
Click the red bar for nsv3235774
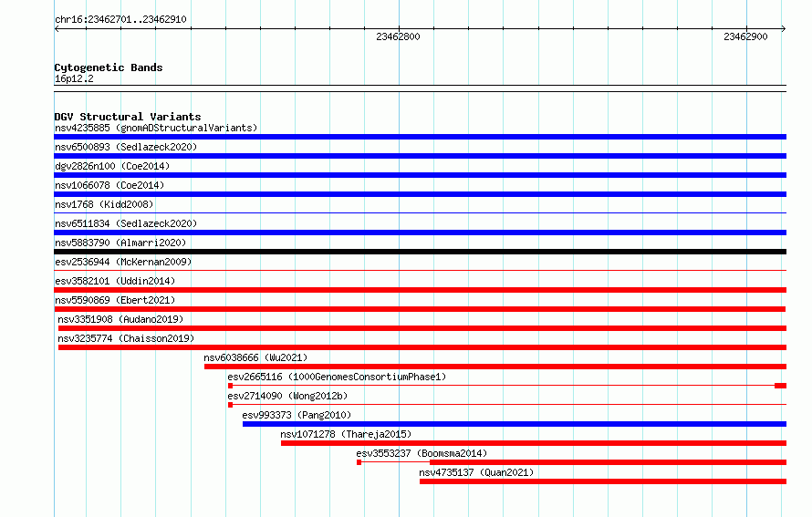422,347
